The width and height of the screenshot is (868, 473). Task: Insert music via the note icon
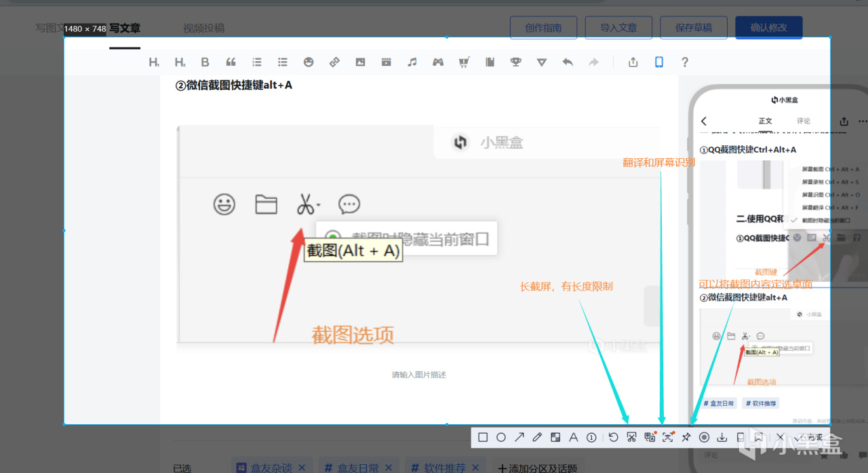412,62
